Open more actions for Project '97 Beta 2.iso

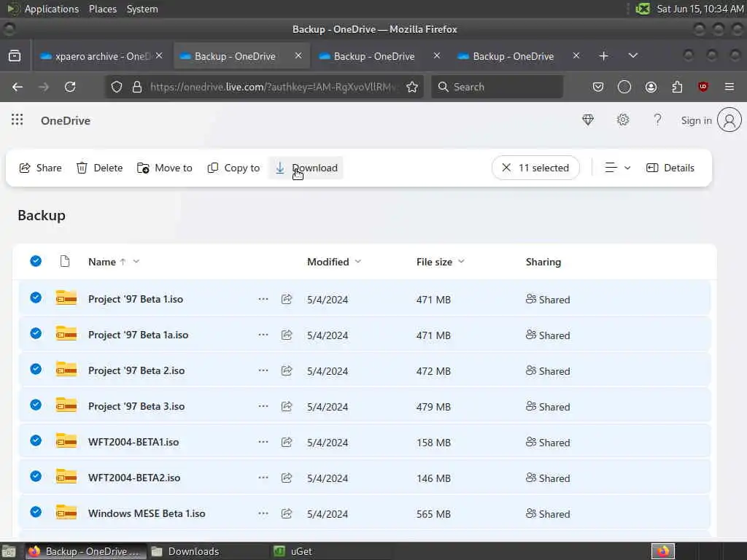coord(263,370)
